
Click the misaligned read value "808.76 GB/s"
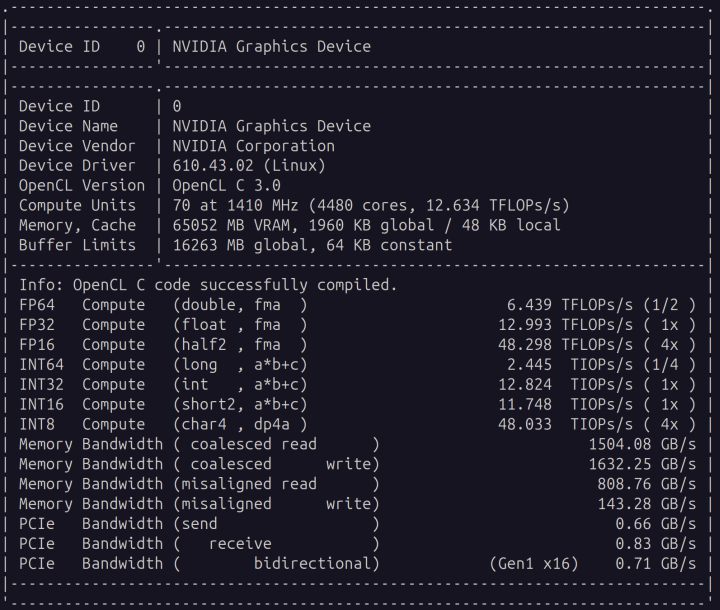647,484
